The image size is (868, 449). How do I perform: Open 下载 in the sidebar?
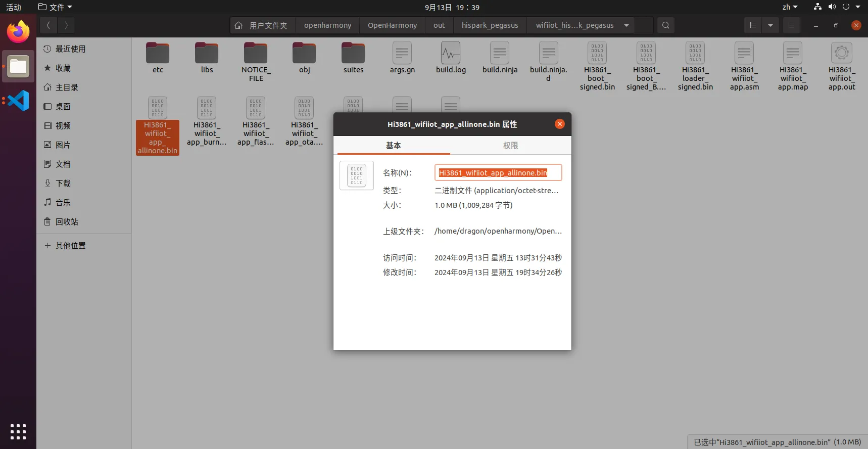[63, 184]
